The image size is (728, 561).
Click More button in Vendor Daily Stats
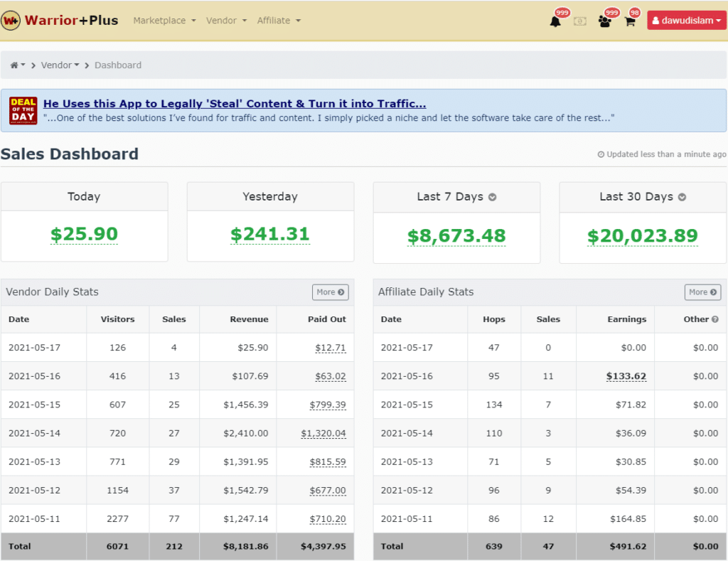(x=330, y=292)
